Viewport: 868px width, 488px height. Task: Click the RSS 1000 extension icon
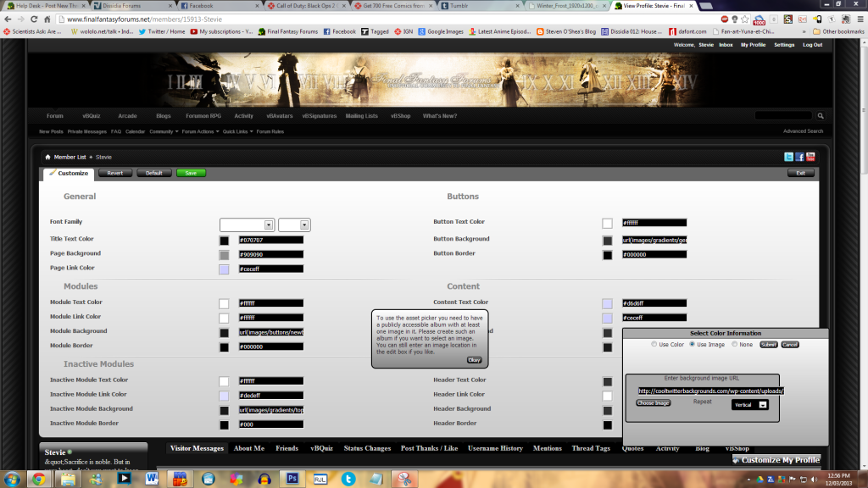click(x=759, y=20)
